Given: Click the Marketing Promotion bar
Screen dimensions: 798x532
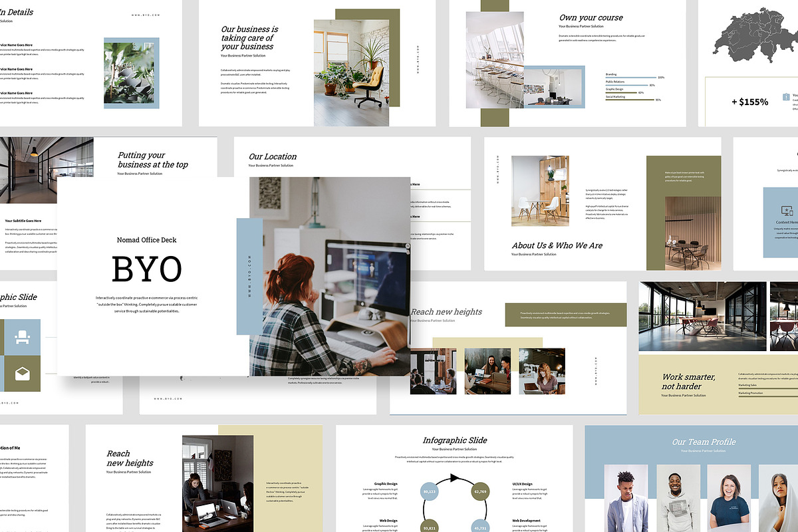Looking at the screenshot, I should click(x=767, y=396).
